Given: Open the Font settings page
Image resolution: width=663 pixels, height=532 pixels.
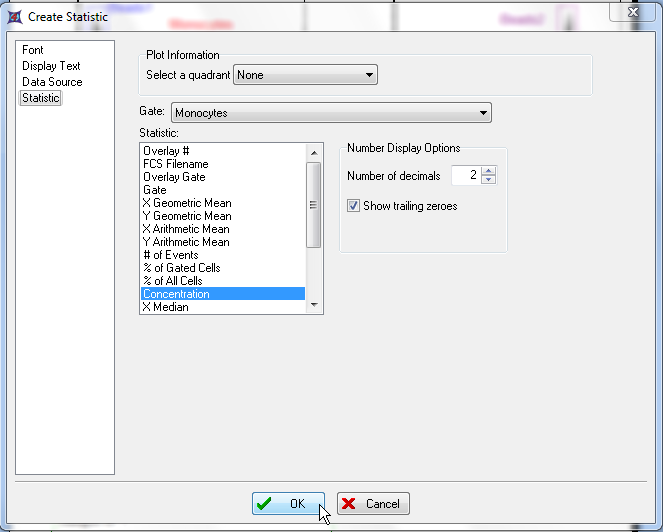Looking at the screenshot, I should pyautogui.click(x=33, y=50).
